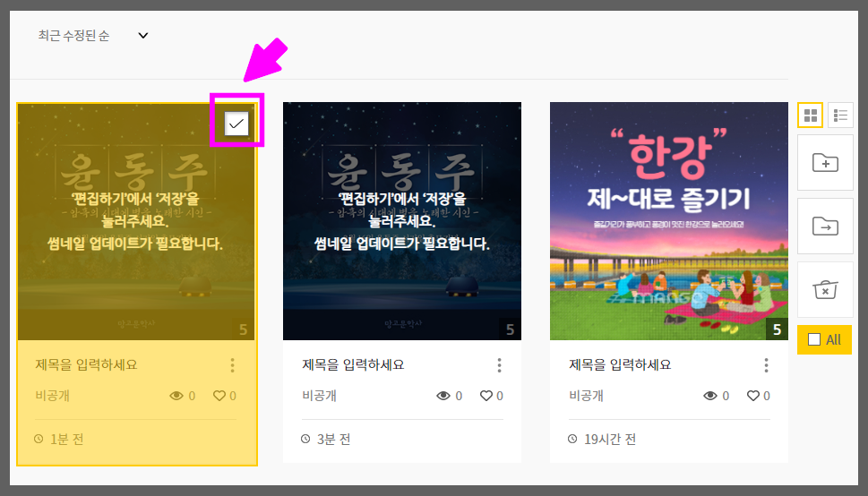Open the 최근 수정된 순 sort dropdown
Viewport: 868px width, 496px height.
pyautogui.click(x=93, y=36)
